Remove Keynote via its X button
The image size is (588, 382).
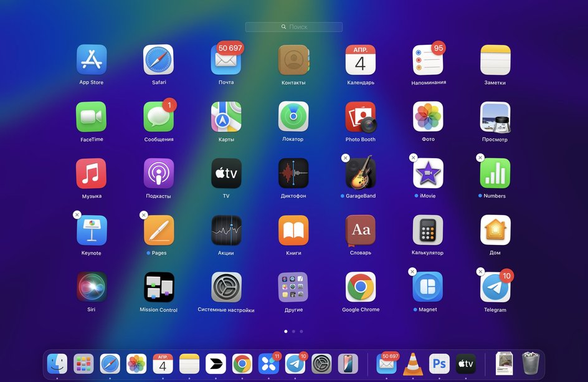[x=77, y=214]
